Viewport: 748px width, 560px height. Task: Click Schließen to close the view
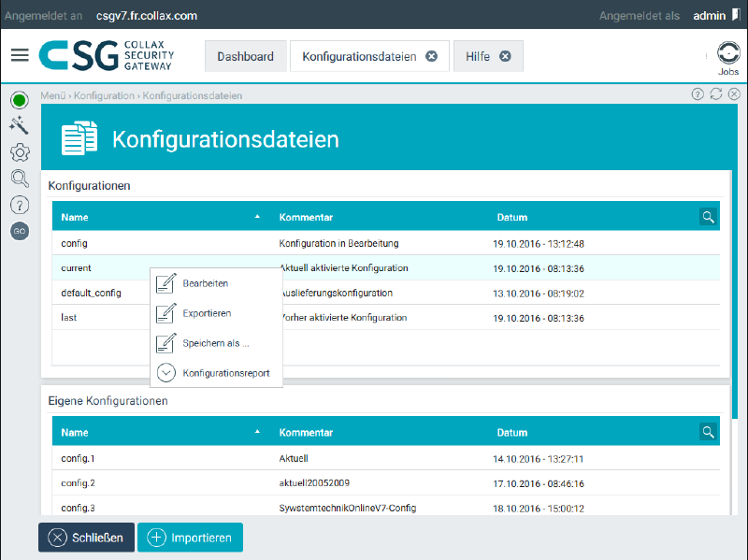click(x=86, y=537)
